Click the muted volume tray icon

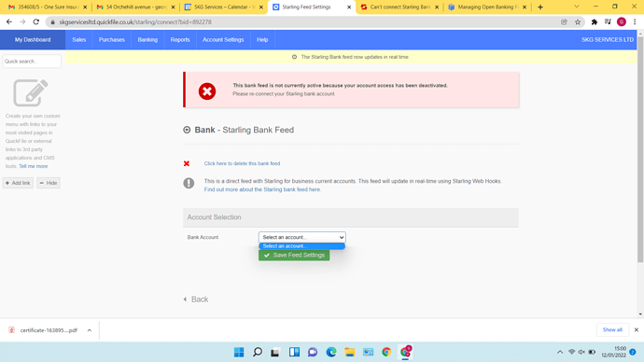581,352
